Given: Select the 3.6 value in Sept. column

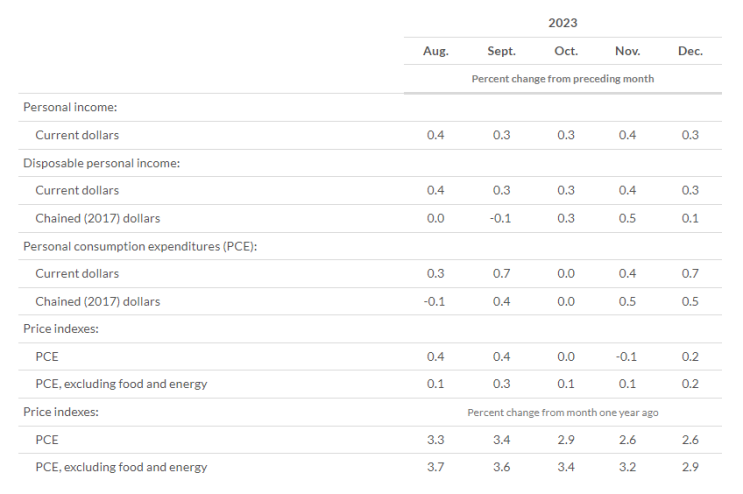Looking at the screenshot, I should pos(501,466).
